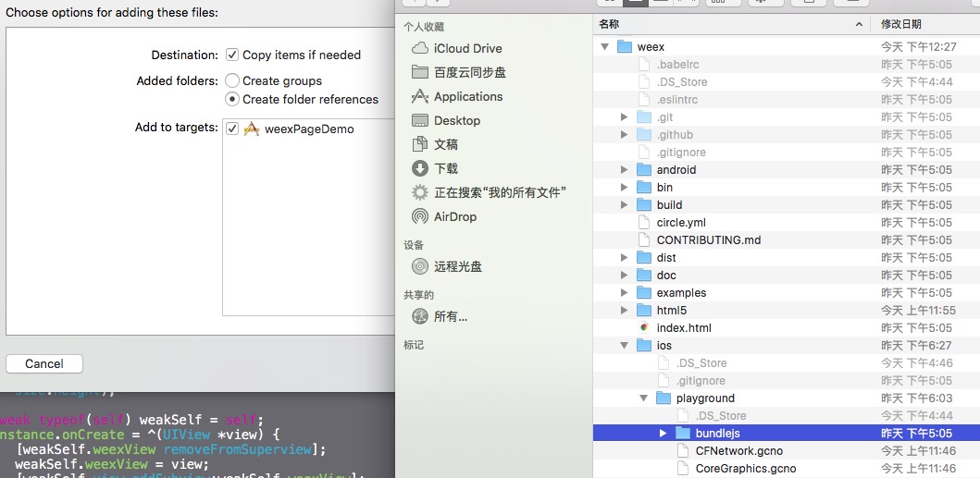
Task: Select .eslintrc file row
Action: (x=787, y=99)
